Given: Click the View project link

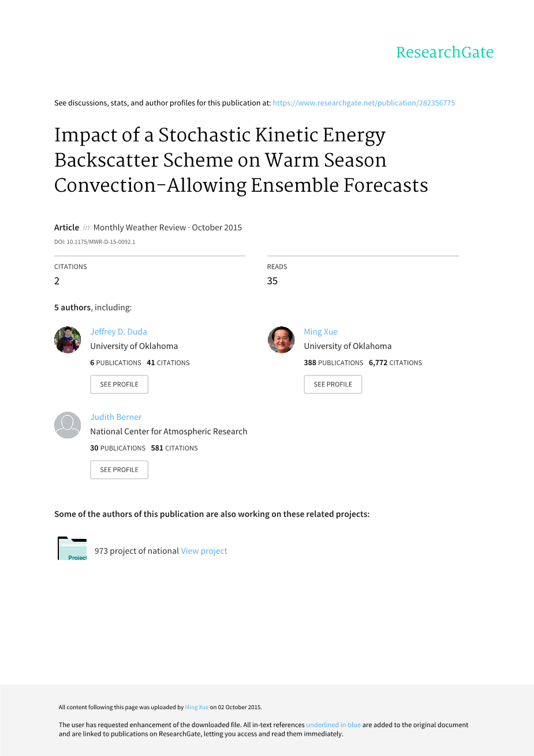Looking at the screenshot, I should pos(204,551).
